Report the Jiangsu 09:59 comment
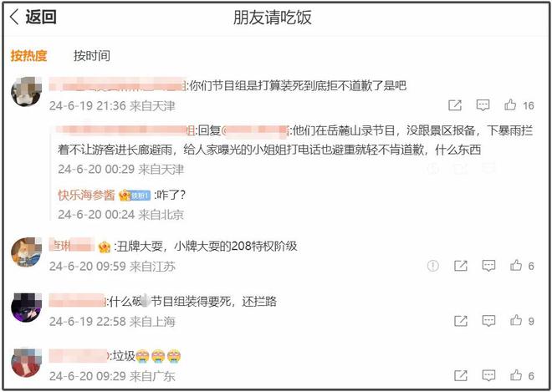 coord(432,266)
